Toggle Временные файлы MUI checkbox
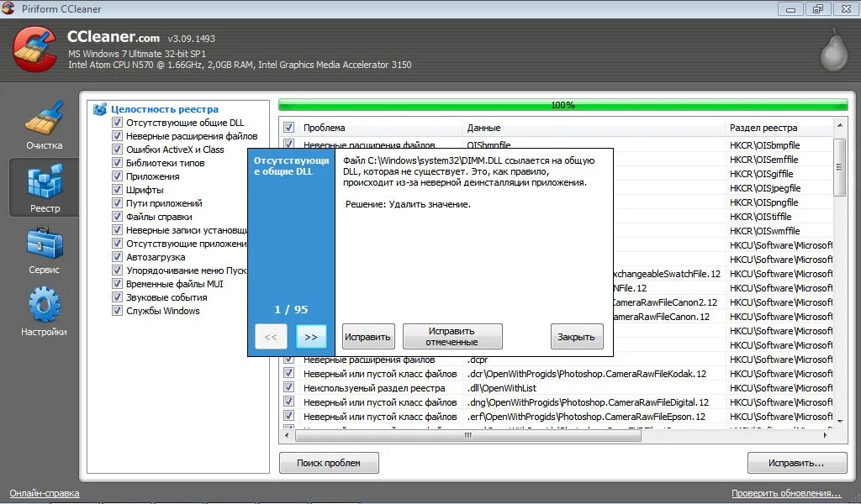This screenshot has height=504, width=861. (117, 284)
